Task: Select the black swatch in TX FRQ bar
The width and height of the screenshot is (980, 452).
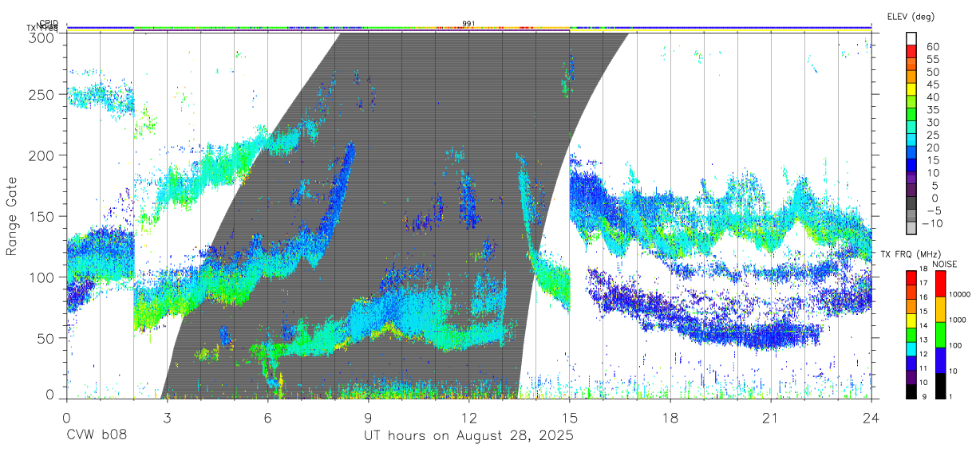Action: point(911,390)
